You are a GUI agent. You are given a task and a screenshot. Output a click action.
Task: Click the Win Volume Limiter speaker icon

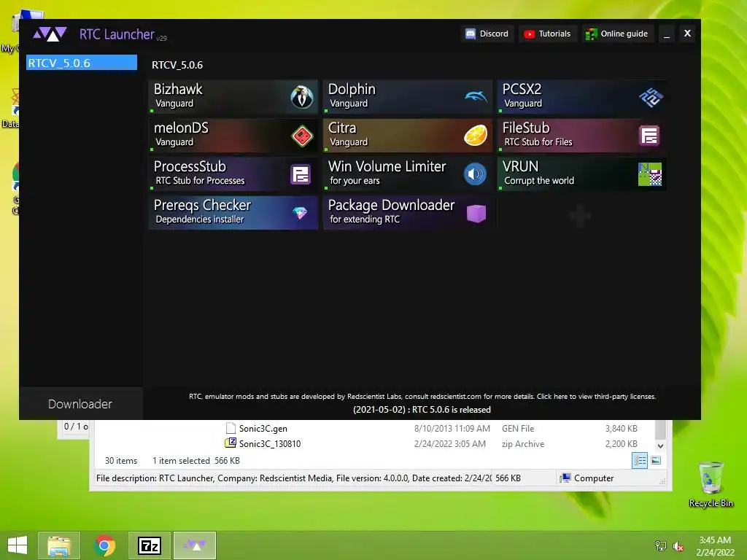tap(475, 174)
